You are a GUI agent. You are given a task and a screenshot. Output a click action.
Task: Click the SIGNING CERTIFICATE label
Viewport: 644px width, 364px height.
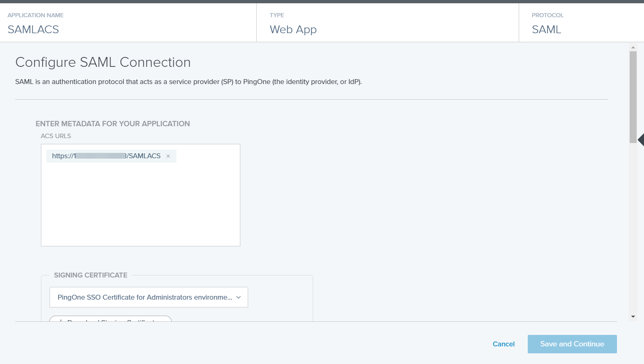pos(90,275)
